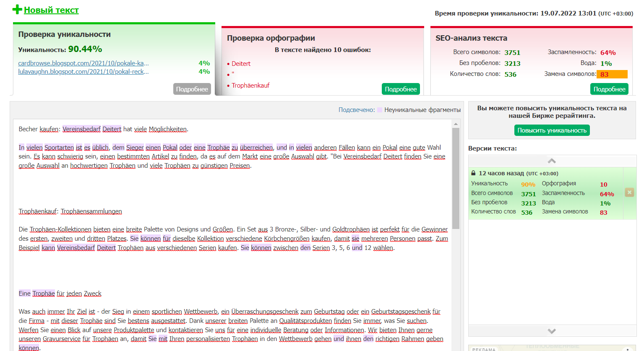644x351 pixels.
Task: Click the green plus icon for new text
Action: click(17, 9)
